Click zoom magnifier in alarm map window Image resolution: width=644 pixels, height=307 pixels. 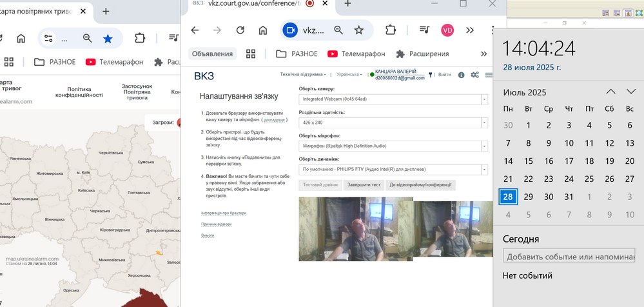(87, 38)
